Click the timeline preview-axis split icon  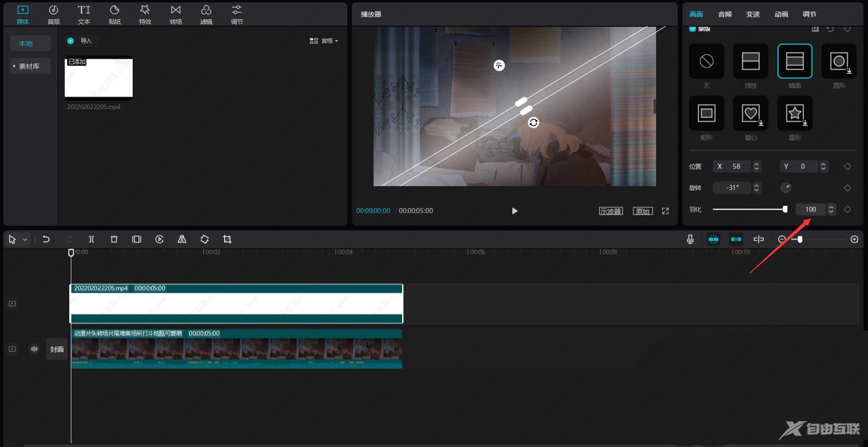pyautogui.click(x=759, y=239)
